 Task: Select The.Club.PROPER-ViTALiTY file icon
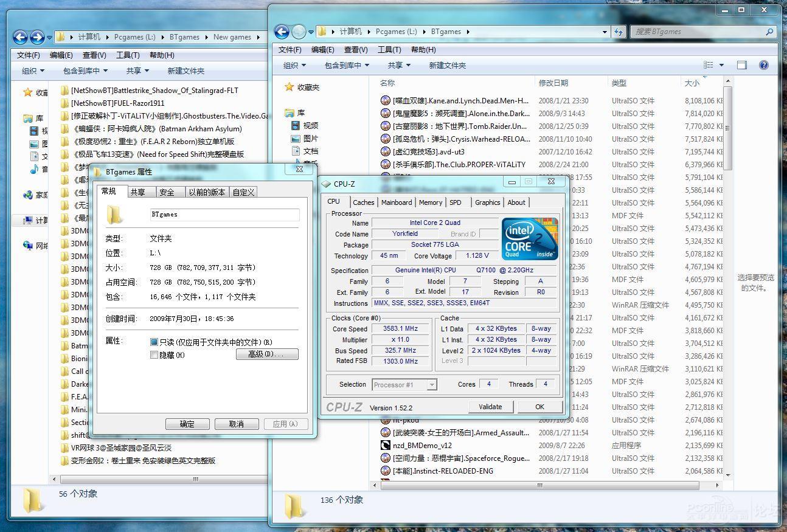[x=385, y=164]
